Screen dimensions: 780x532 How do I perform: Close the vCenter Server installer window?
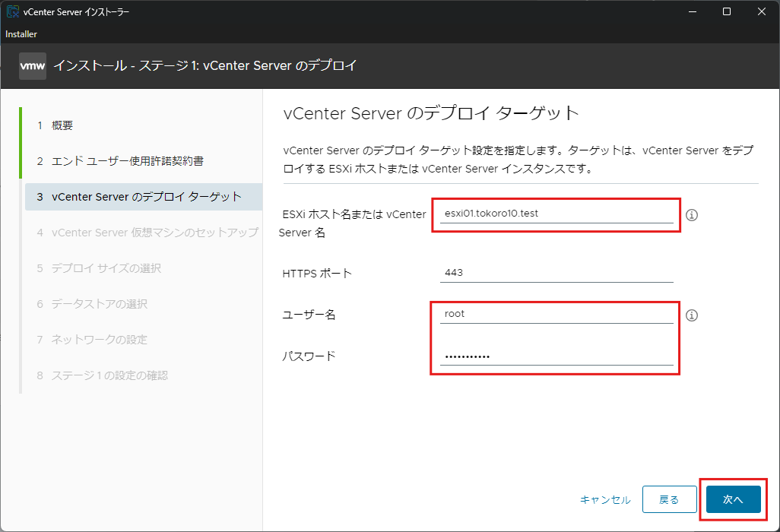tap(761, 11)
